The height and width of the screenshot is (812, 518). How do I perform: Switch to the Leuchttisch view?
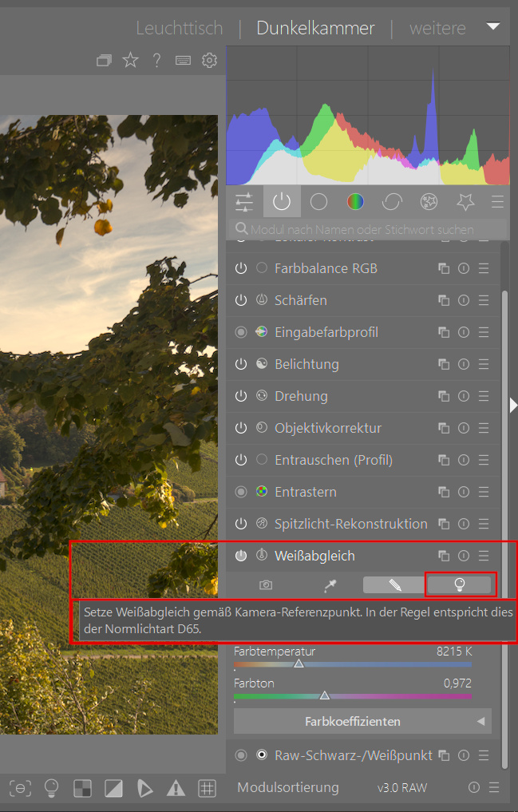coord(179,29)
